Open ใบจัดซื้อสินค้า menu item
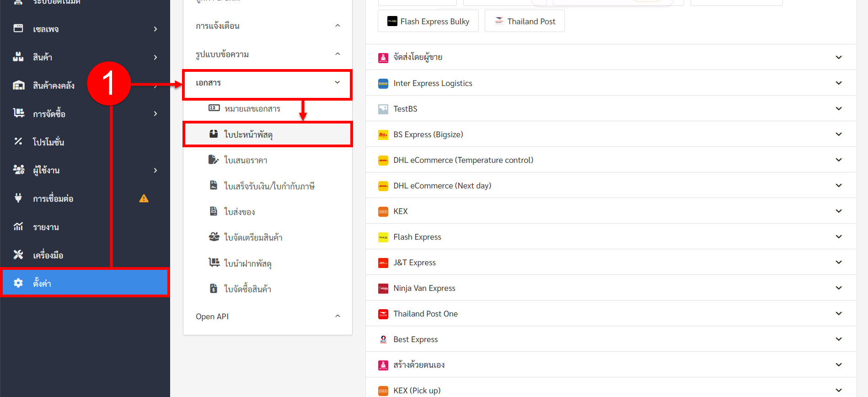Screen dimensions: 868x397 268,289
